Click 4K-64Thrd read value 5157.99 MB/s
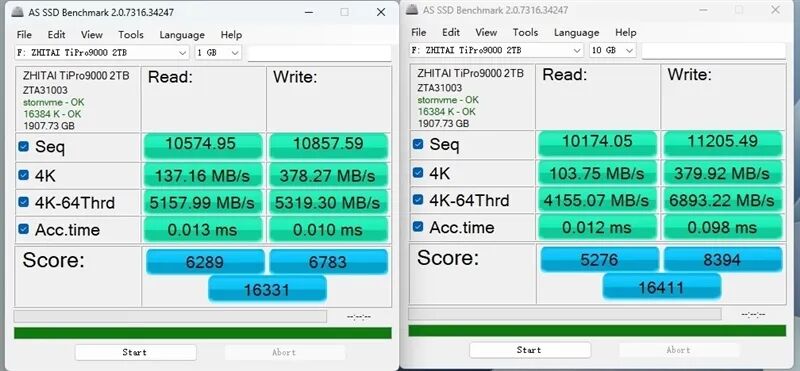The width and height of the screenshot is (800, 371). 203,202
